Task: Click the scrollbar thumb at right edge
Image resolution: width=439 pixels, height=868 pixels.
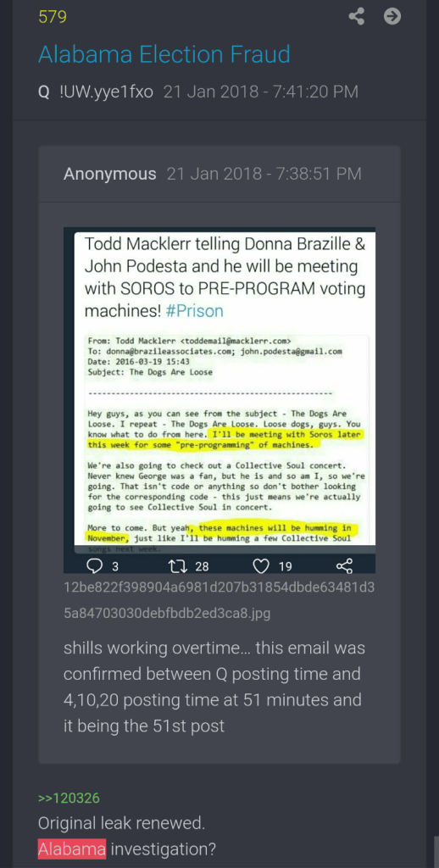Action: click(436, 851)
